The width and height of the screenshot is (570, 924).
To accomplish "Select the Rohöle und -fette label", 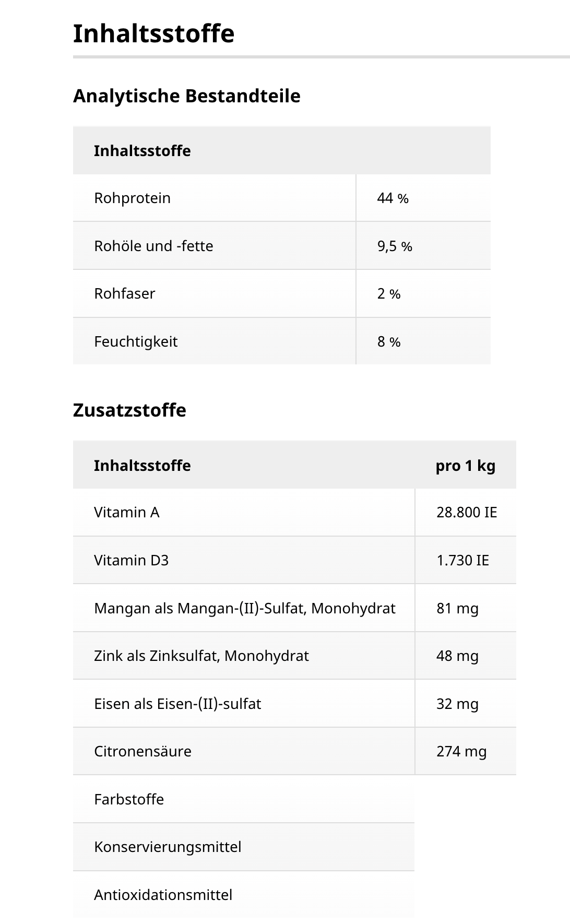I will point(153,246).
